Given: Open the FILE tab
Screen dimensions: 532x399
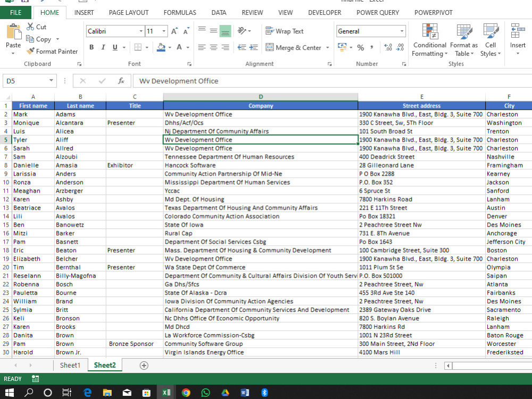Looking at the screenshot, I should [15, 13].
